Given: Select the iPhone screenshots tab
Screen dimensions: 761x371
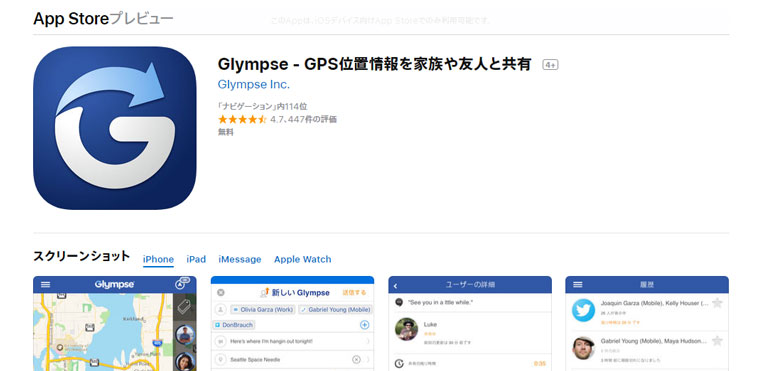Looking at the screenshot, I should 158,259.
